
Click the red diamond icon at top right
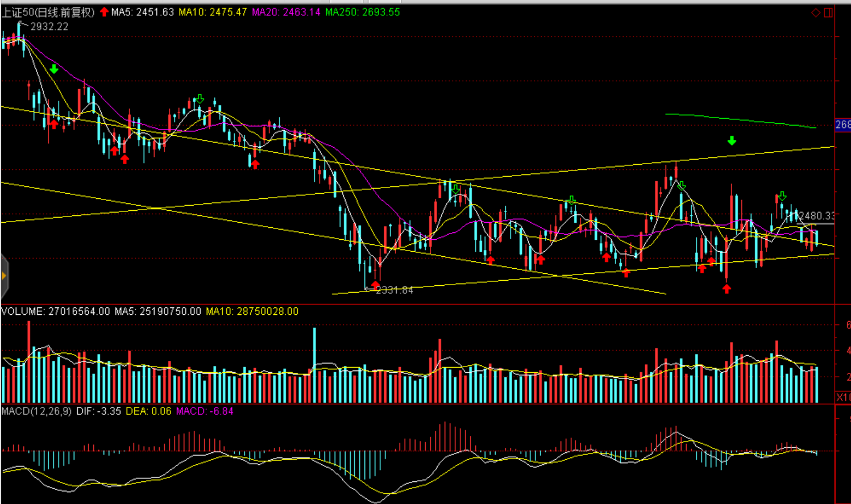click(x=816, y=13)
